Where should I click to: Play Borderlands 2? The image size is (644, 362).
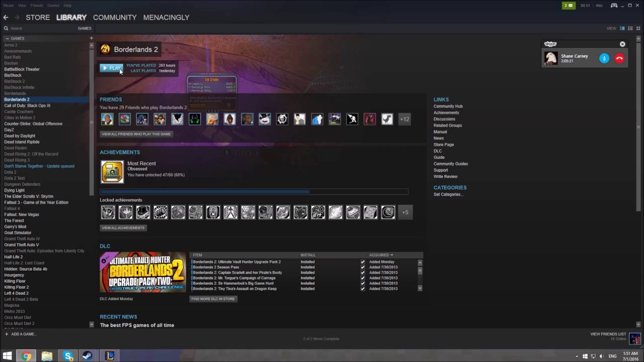(x=111, y=68)
